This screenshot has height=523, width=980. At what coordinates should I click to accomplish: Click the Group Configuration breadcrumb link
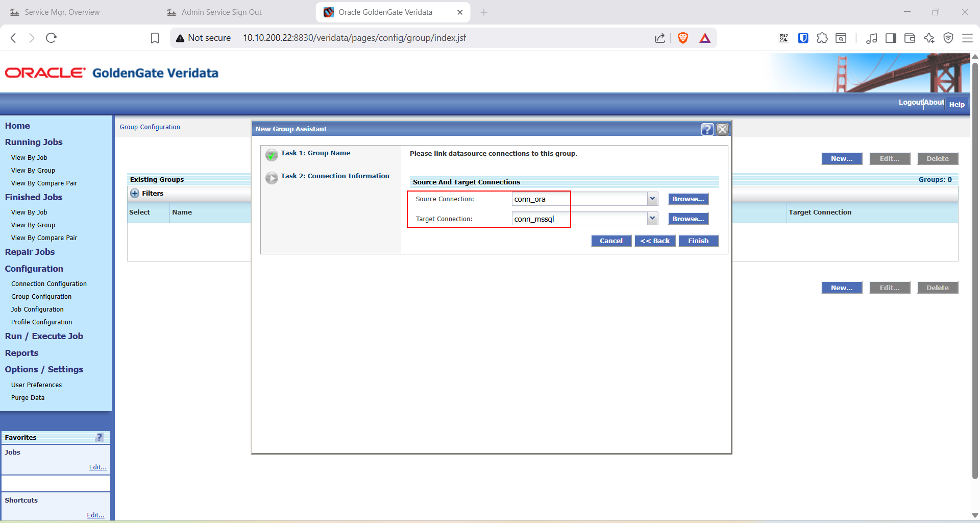150,127
